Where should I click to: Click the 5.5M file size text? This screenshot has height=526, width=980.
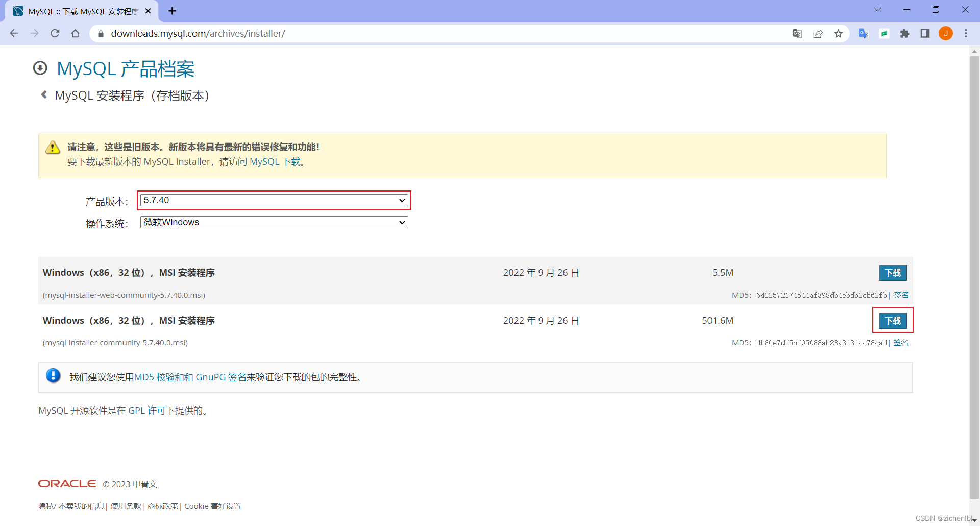(x=723, y=273)
